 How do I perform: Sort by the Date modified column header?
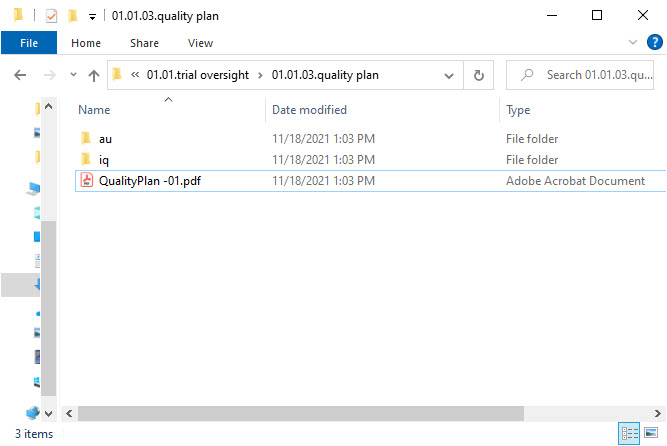[x=309, y=110]
